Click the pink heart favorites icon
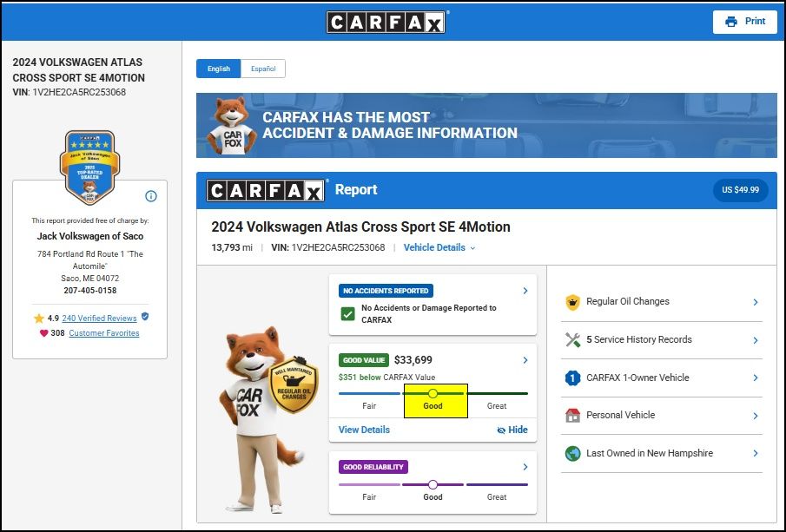 click(43, 333)
